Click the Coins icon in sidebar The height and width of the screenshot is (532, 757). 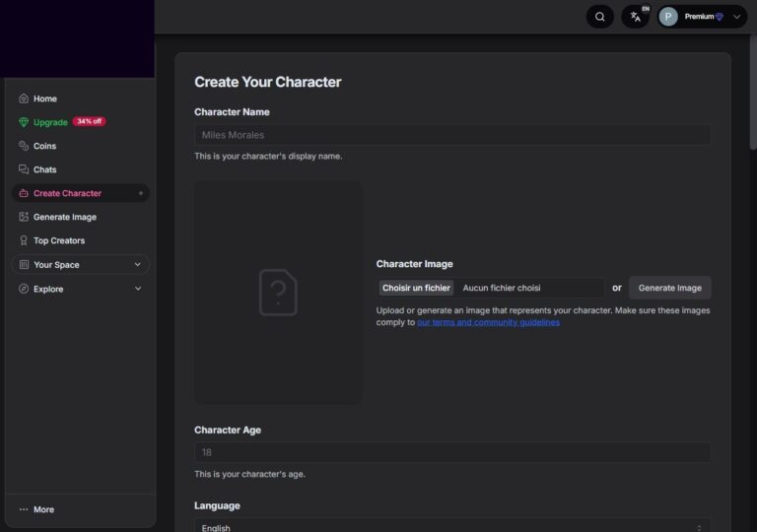pyautogui.click(x=24, y=146)
